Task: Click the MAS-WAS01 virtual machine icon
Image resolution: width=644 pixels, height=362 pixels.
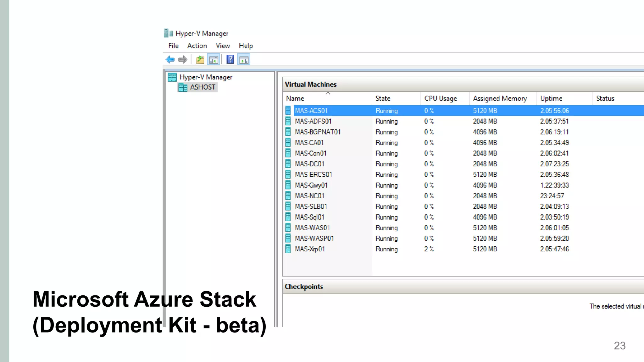Action: 288,228
